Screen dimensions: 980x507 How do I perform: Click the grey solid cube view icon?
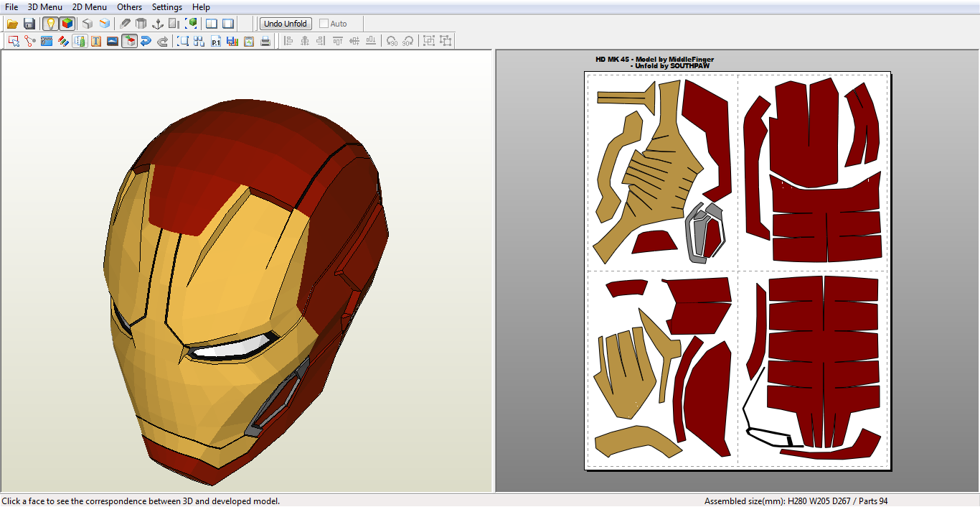(x=88, y=24)
